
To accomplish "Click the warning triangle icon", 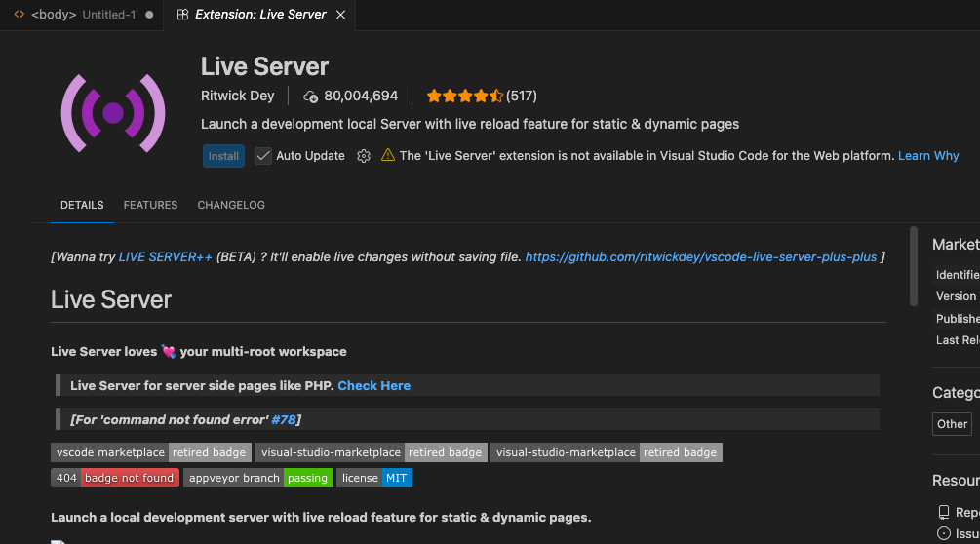I will 388,155.
